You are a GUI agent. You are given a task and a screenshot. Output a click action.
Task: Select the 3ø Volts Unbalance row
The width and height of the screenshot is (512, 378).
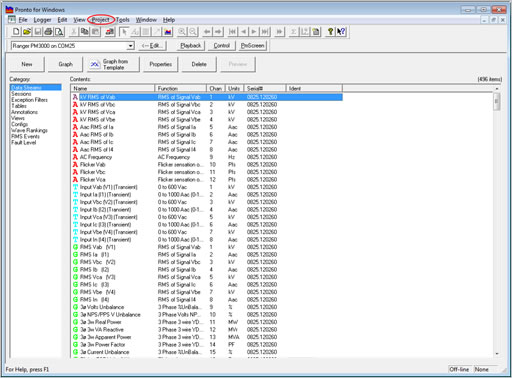[x=207, y=307]
